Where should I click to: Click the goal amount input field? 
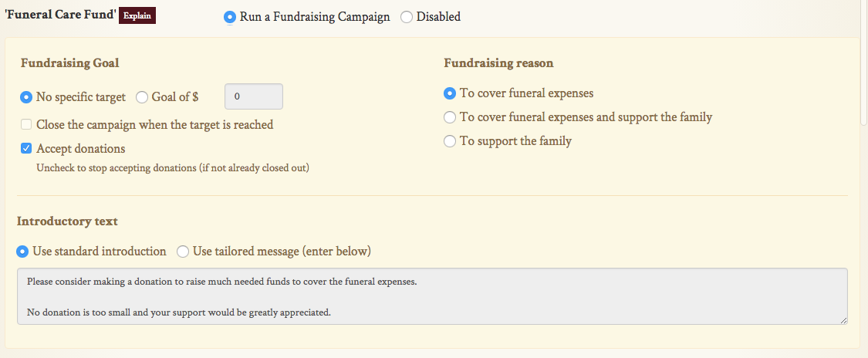[x=253, y=96]
